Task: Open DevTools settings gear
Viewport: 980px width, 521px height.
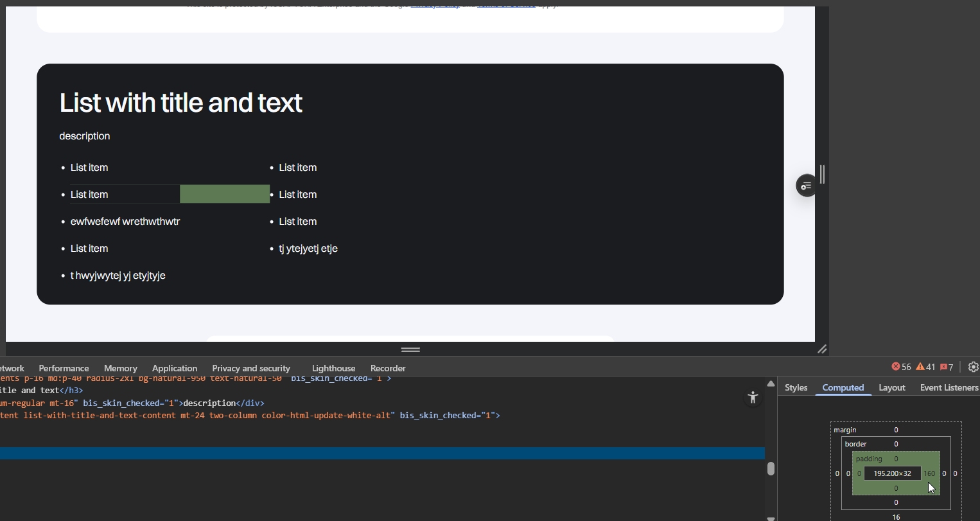Action: click(x=973, y=367)
